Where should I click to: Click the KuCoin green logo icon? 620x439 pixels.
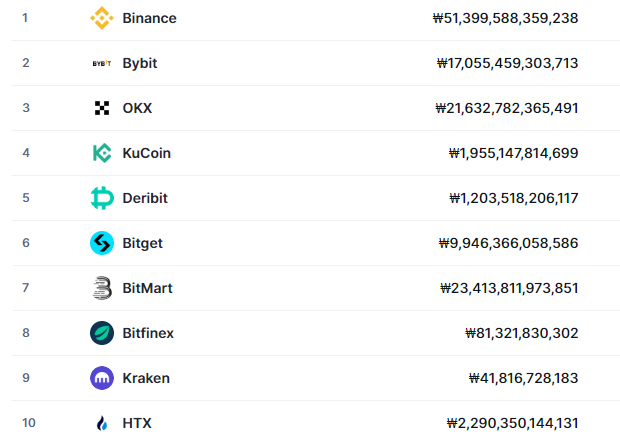point(102,153)
